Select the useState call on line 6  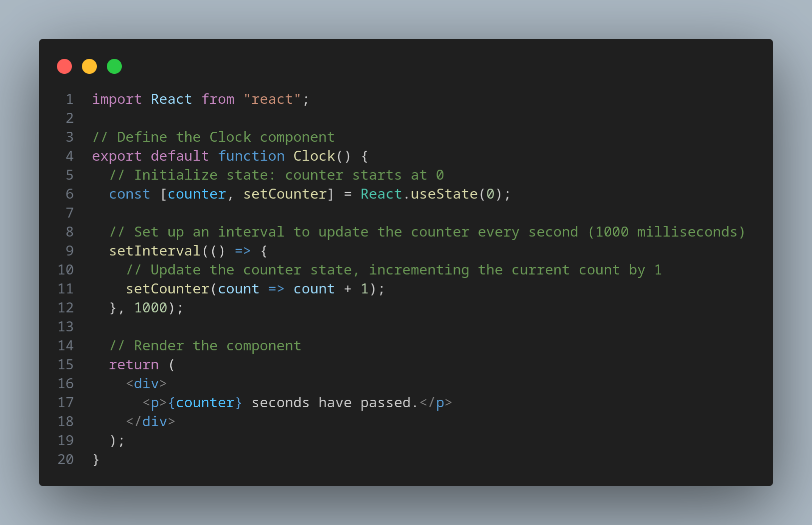(x=444, y=194)
